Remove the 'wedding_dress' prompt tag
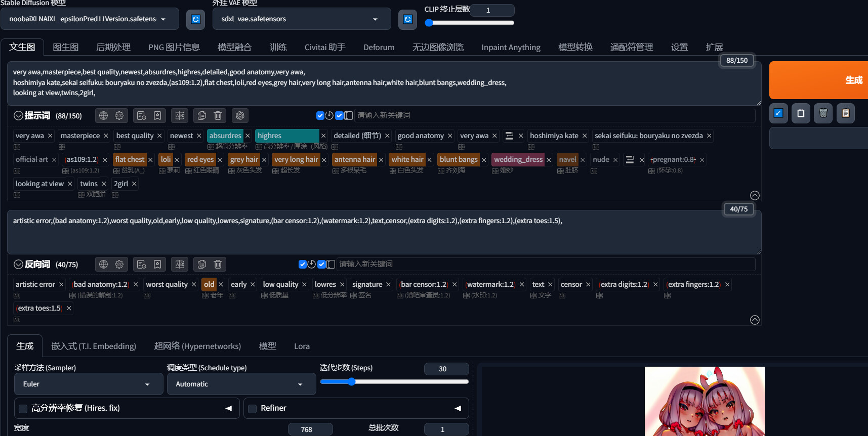The image size is (868, 436). (549, 160)
